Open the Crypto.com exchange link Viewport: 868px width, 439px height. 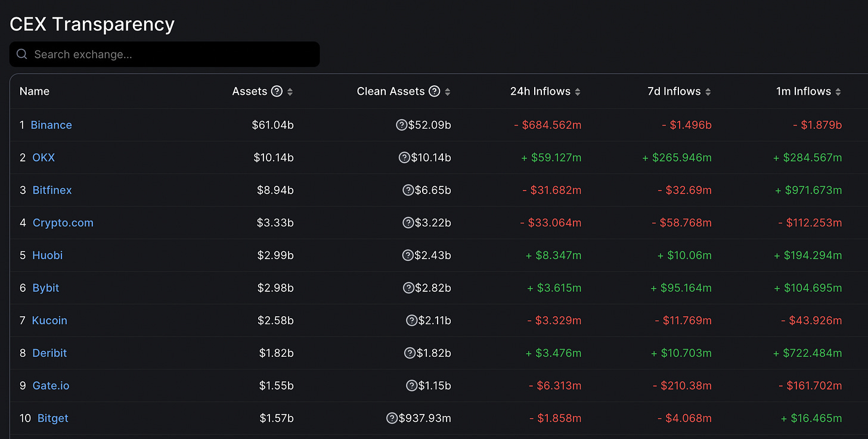tap(63, 223)
